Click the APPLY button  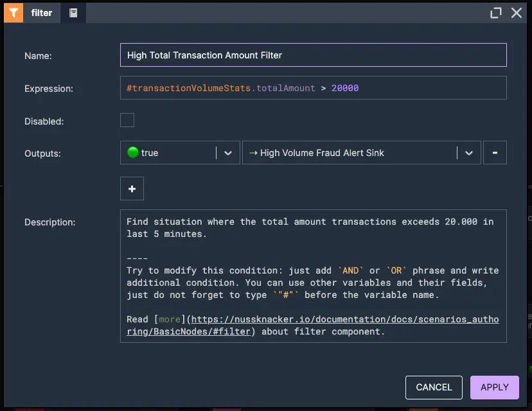click(x=494, y=387)
